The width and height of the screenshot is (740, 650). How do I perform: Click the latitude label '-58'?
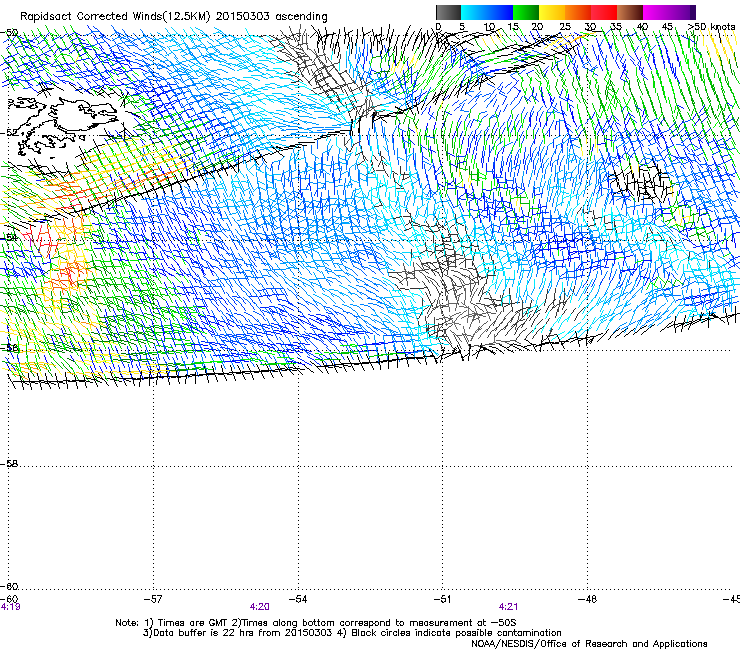[9, 464]
